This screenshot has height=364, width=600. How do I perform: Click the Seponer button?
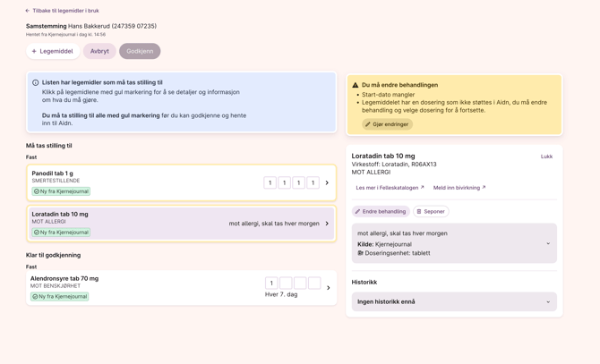(431, 212)
